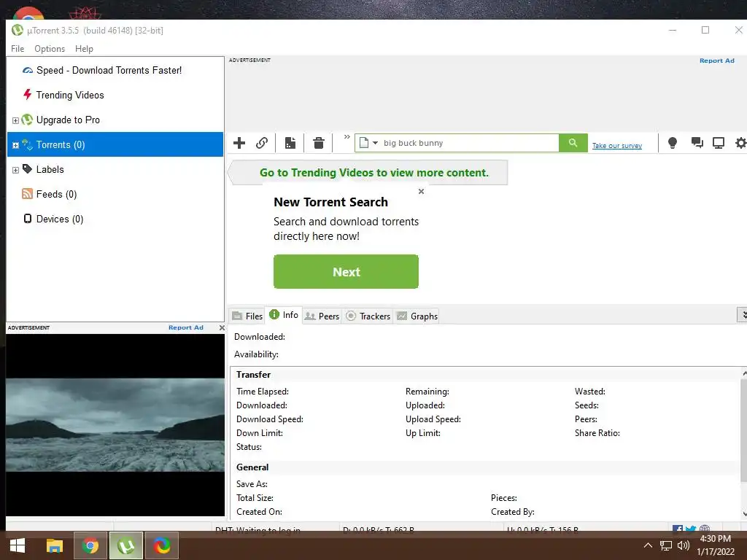Click the video advertisement thumbnail
747x560 pixels.
coord(115,425)
